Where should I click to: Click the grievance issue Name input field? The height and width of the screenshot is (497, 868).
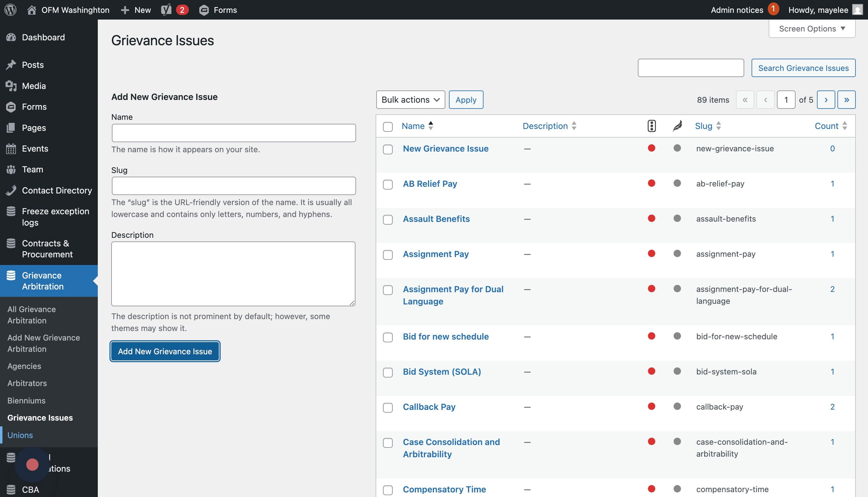234,133
